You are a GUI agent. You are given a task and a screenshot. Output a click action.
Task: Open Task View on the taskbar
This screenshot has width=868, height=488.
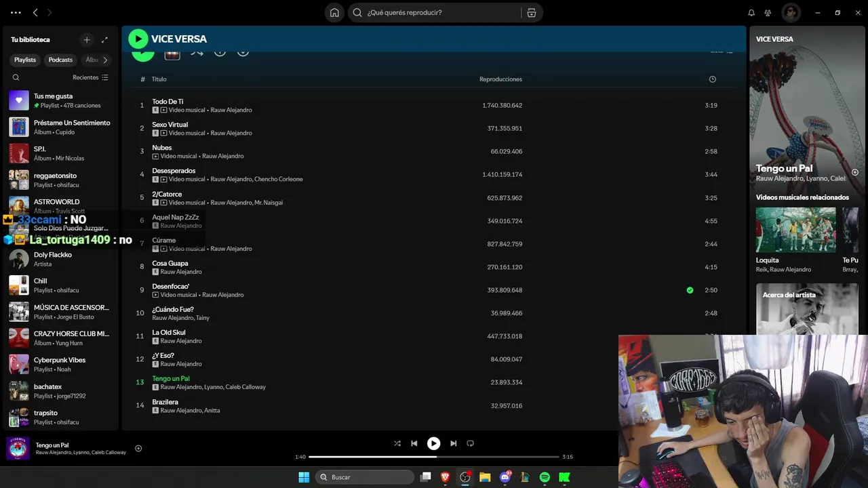pyautogui.click(x=426, y=477)
